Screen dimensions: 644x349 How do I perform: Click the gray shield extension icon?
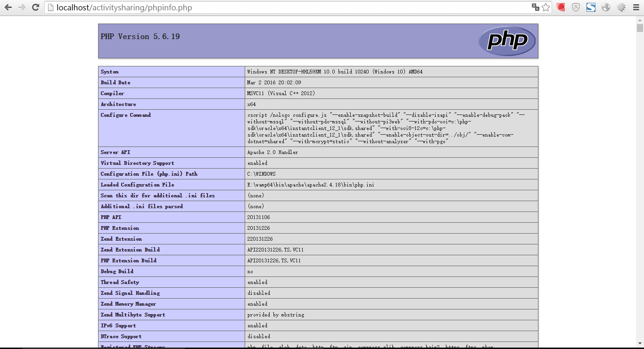pyautogui.click(x=576, y=8)
